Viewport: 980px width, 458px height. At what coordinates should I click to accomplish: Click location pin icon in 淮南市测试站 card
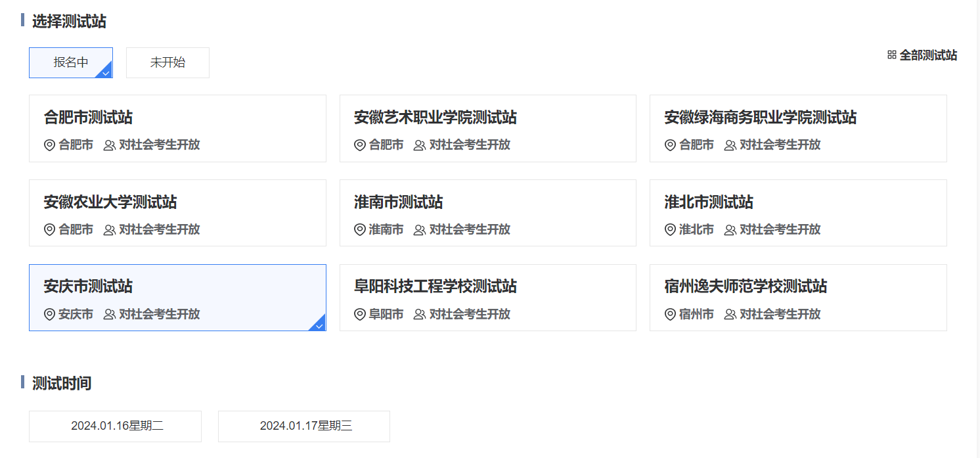coord(359,230)
